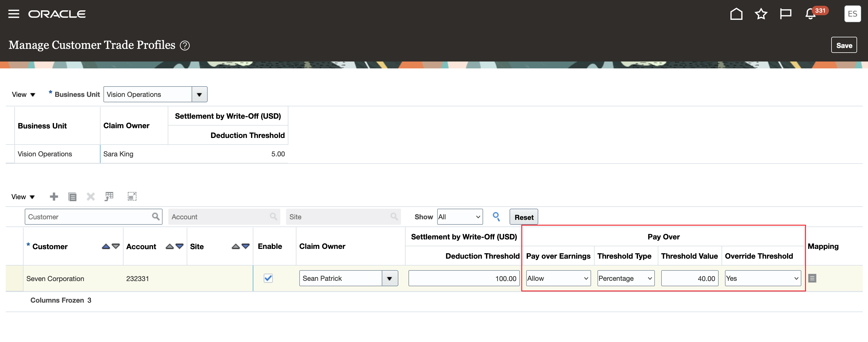
Task: Open the Pay over Earnings Allow dropdown
Action: pyautogui.click(x=558, y=278)
